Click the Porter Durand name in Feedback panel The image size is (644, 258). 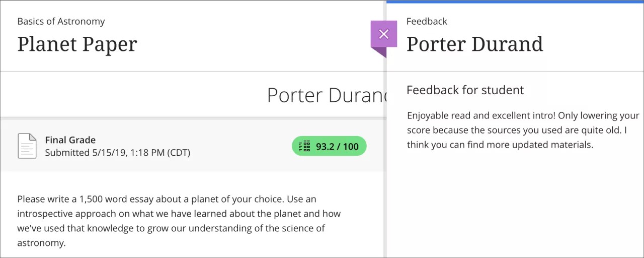point(474,44)
